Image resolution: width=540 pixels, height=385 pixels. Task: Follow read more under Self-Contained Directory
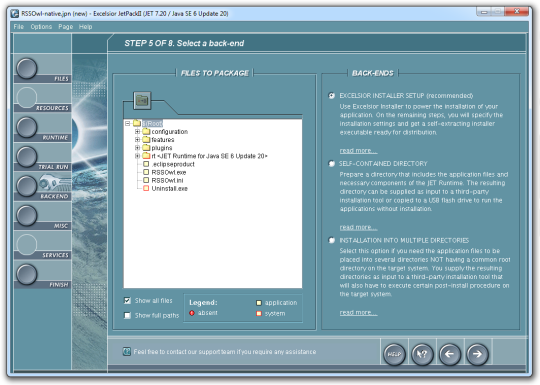pos(358,227)
